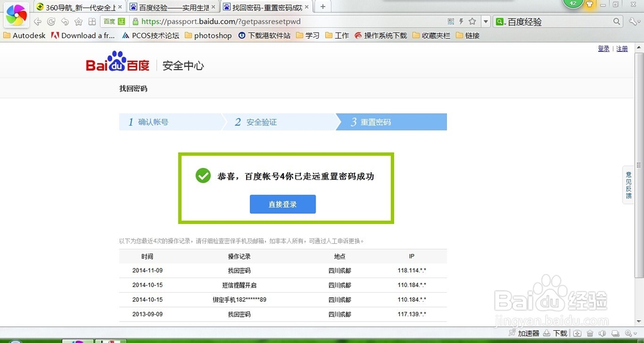Close the 百度经验 tab
Screen dimensions: 644x343
click(x=213, y=7)
